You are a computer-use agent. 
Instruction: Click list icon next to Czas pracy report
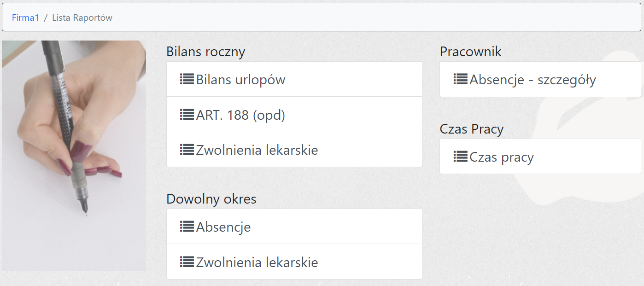pyautogui.click(x=460, y=157)
